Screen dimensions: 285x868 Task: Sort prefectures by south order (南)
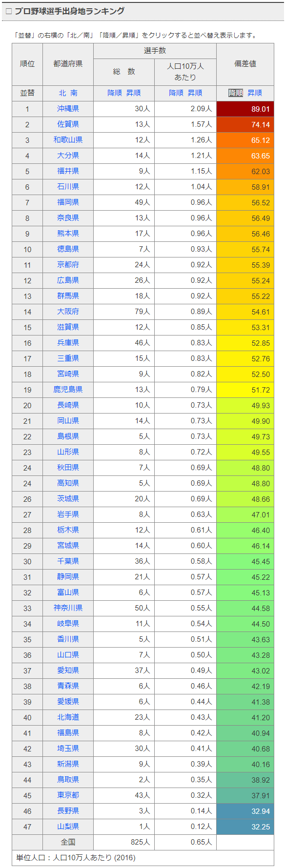tap(74, 93)
